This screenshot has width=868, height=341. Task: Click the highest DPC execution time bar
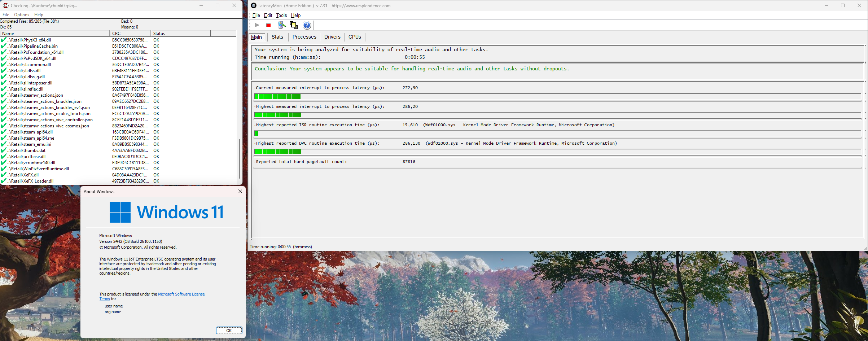pos(278,152)
